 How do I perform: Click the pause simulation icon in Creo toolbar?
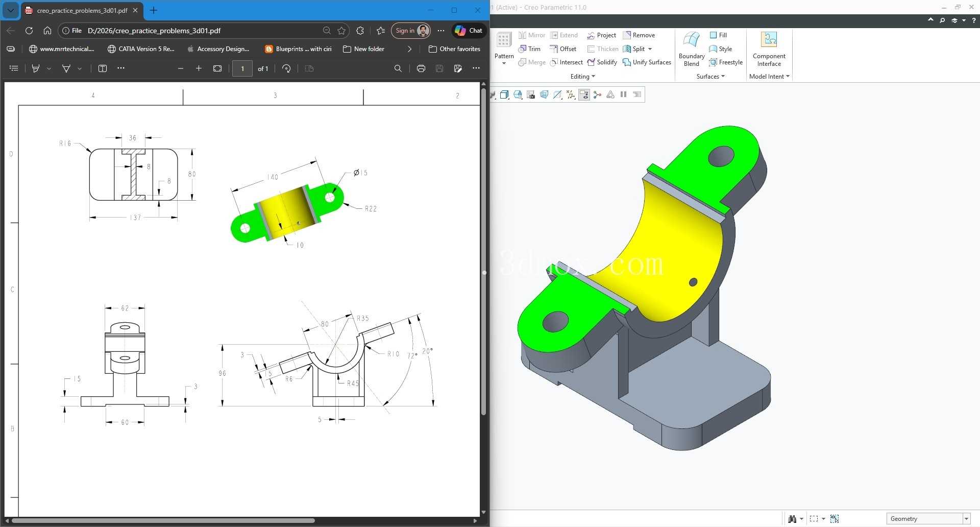[x=623, y=94]
